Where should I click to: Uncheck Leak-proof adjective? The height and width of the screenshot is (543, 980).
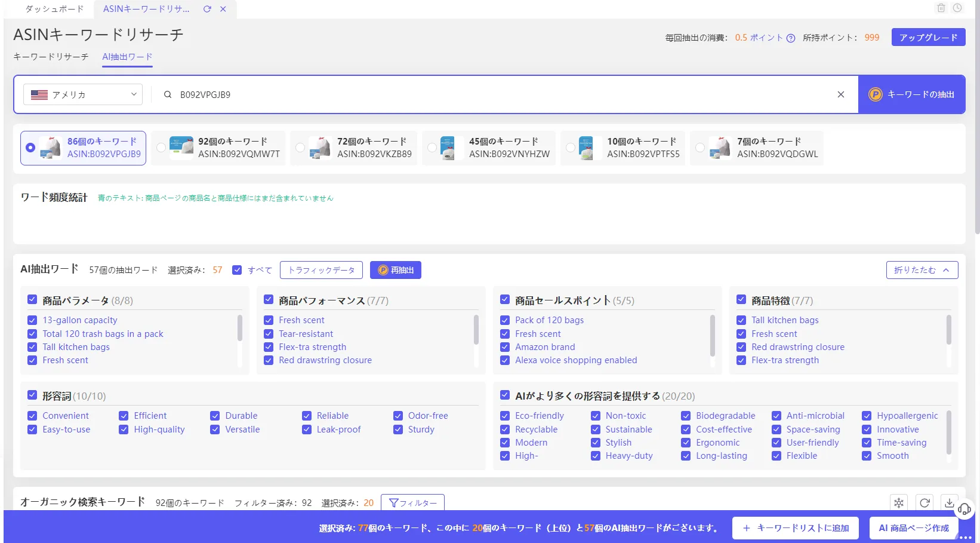point(307,430)
